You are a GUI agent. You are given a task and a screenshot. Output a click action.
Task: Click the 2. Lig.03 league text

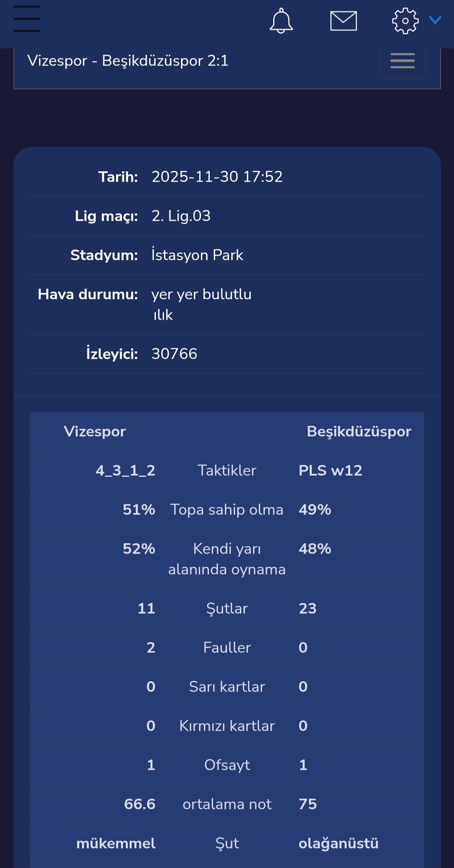[x=181, y=216]
